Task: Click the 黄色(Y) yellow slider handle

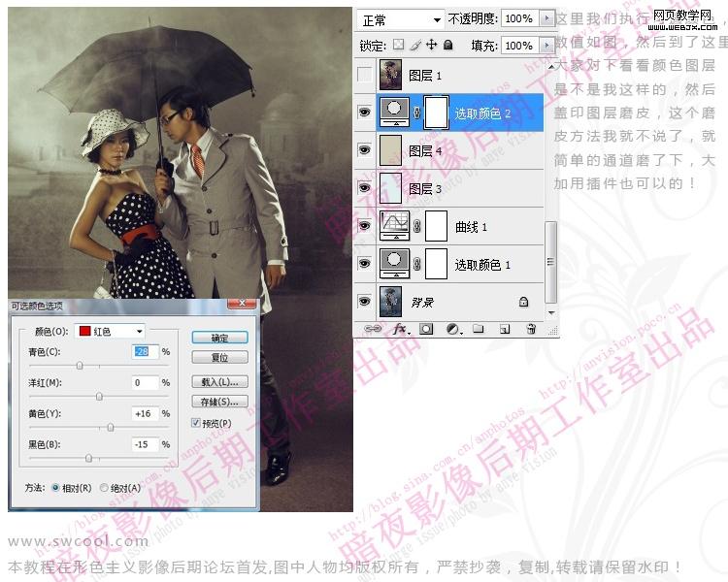Action: click(x=110, y=428)
